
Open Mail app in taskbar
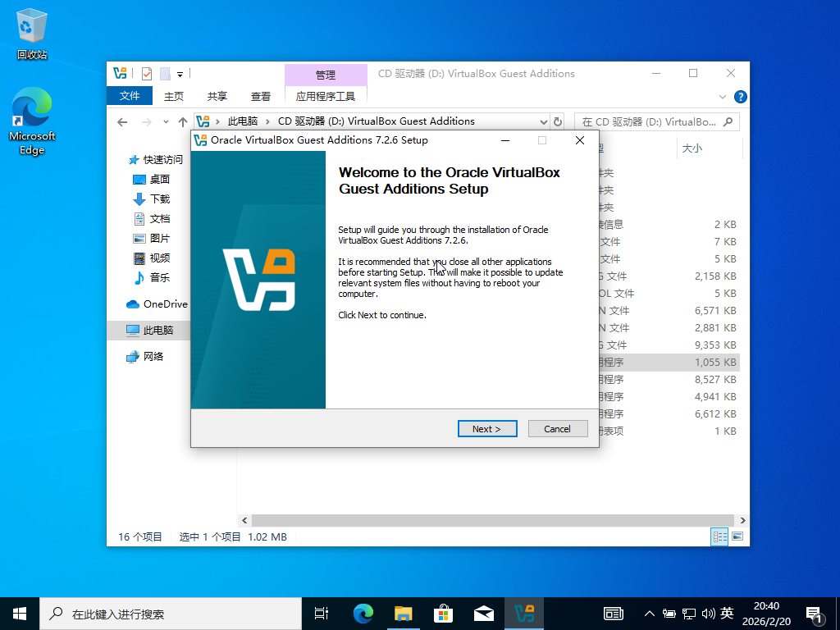[484, 613]
